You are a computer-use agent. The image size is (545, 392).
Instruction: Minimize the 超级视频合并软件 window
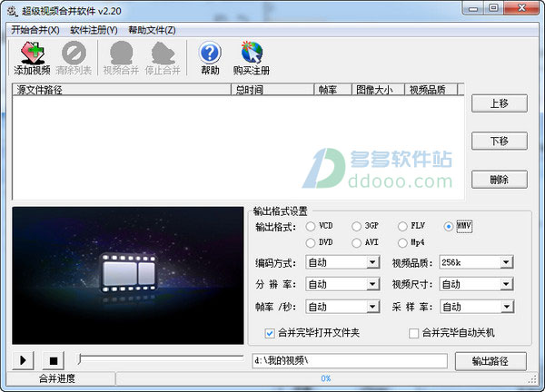(x=473, y=8)
